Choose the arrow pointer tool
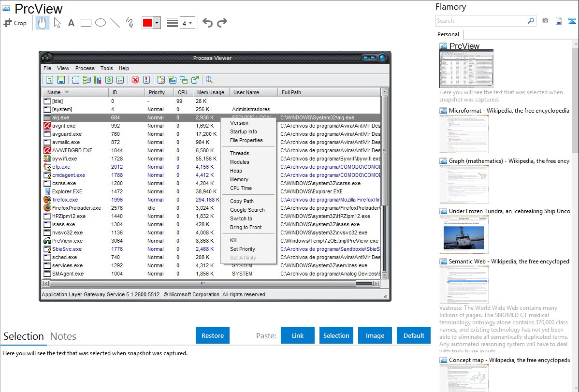579x392 pixels. [x=57, y=23]
